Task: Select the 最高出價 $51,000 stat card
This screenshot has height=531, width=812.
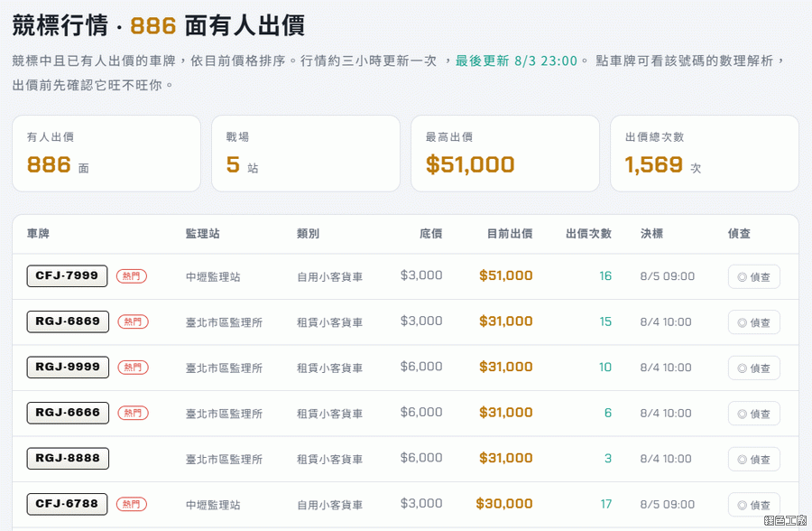Action: pos(505,154)
